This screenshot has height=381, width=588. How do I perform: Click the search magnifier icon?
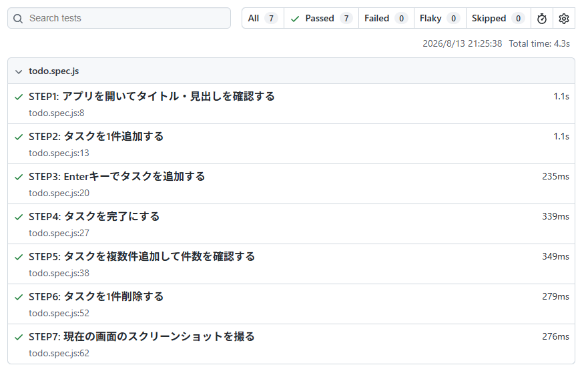tap(18, 19)
